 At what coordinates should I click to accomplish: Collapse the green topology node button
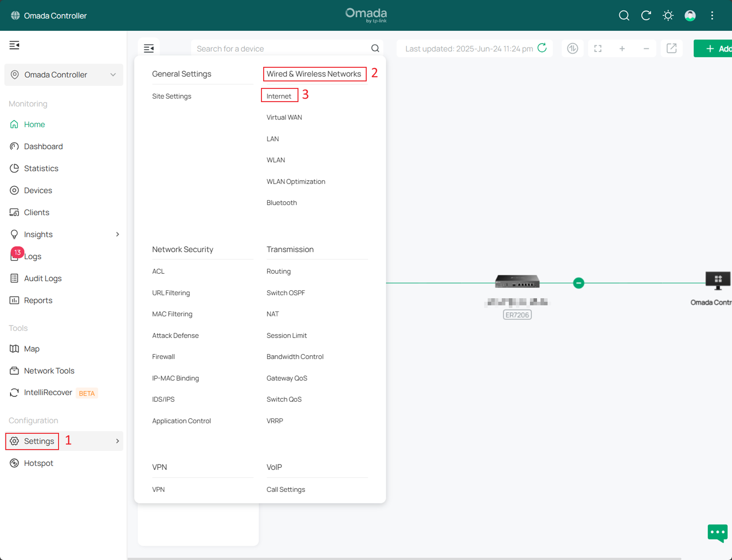[x=579, y=283]
